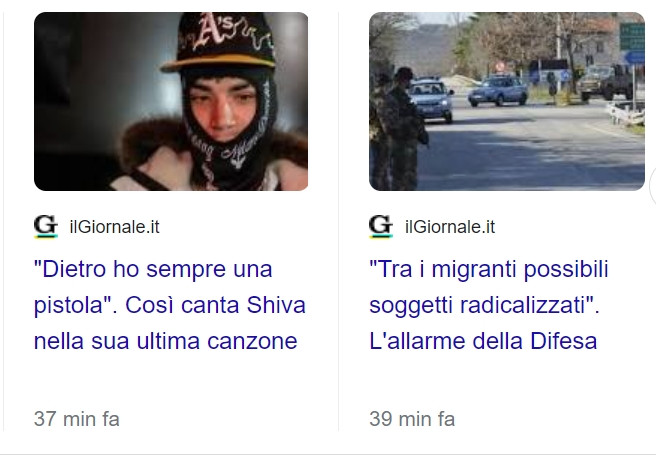Open the headline "Dietro ho sempre una"
The width and height of the screenshot is (656, 460).
153,269
